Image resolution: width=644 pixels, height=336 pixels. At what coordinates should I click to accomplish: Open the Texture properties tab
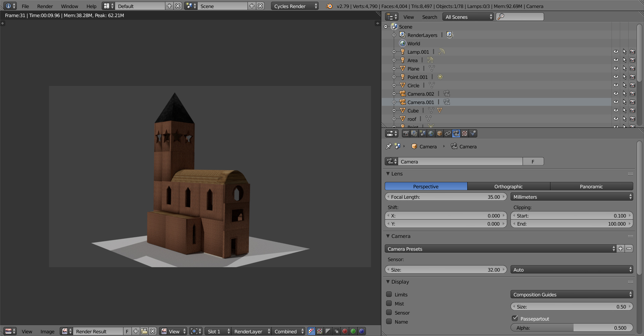(465, 134)
